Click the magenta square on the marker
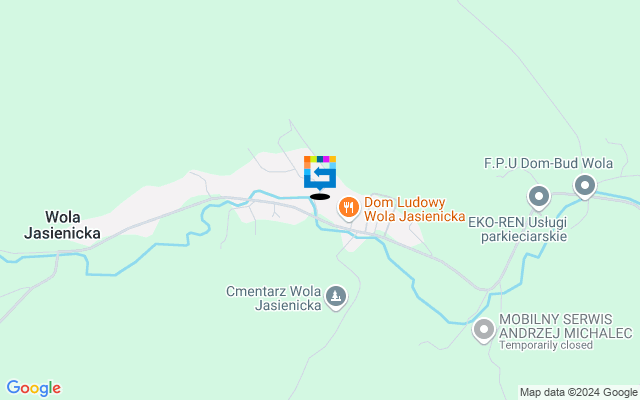 [326, 159]
